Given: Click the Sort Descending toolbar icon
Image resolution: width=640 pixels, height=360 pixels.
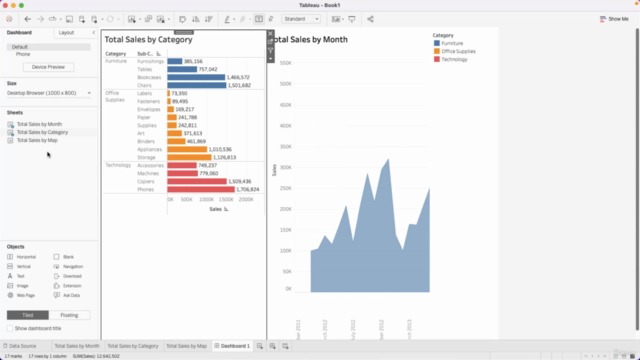Looking at the screenshot, I should pos(209,19).
